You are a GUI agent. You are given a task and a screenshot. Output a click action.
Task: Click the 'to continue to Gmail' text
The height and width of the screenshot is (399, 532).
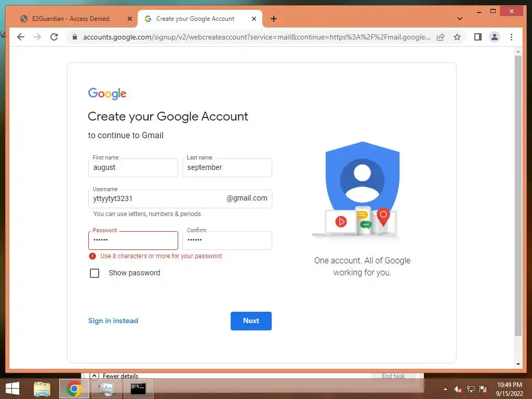tap(126, 136)
